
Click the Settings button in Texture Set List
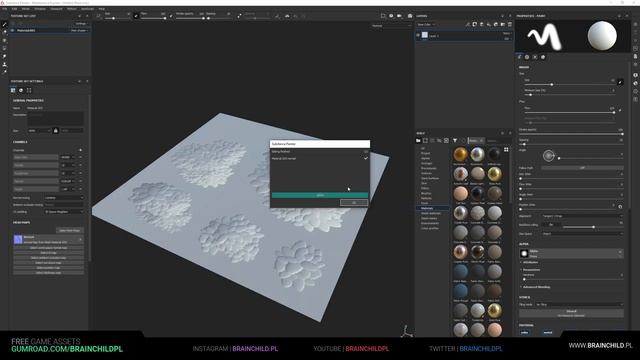81,24
